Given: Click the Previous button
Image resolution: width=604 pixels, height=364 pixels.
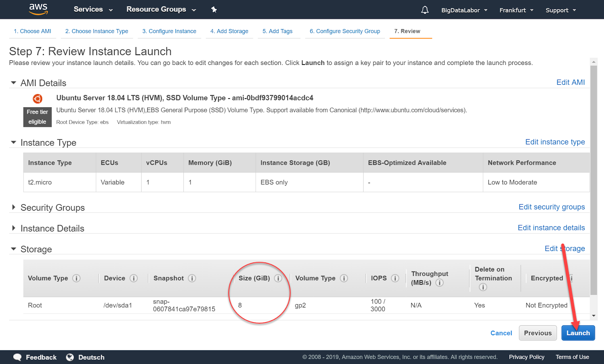Looking at the screenshot, I should coord(538,333).
